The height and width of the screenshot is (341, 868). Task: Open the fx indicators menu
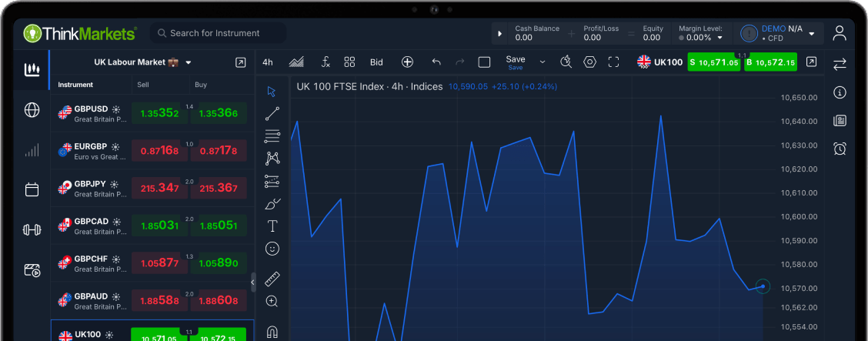click(325, 62)
